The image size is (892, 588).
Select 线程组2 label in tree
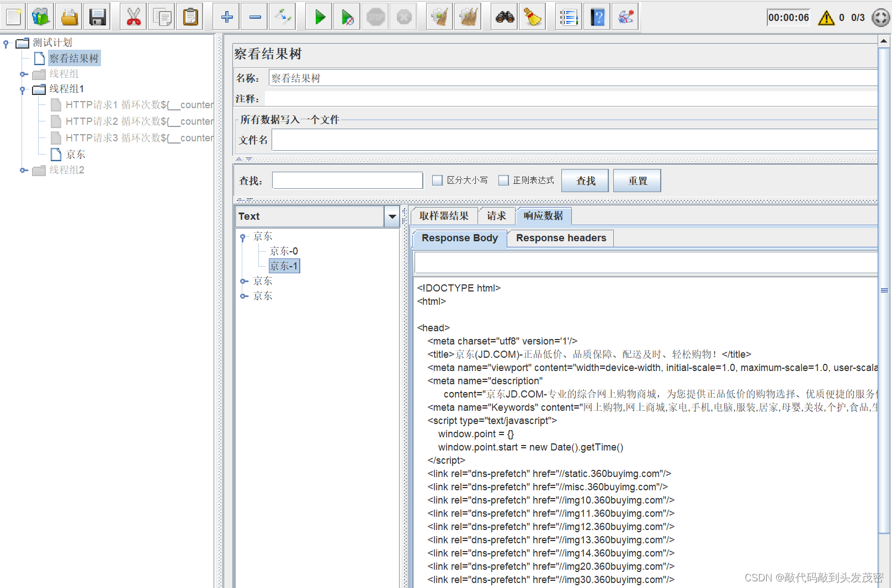tap(67, 170)
